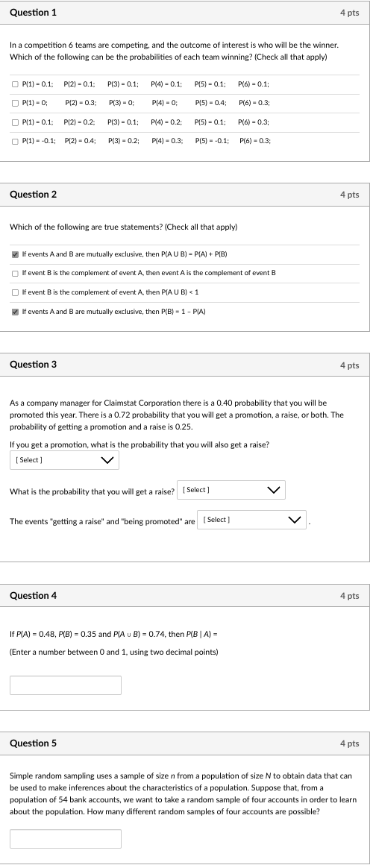This screenshot has width=373, height=868.
Task: Check the option with negative P(1) = -0.1
Action: [15, 141]
